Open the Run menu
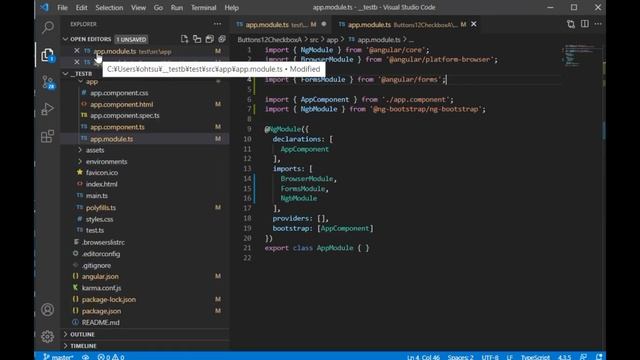Screen dimensions: 640x360 (177, 8)
